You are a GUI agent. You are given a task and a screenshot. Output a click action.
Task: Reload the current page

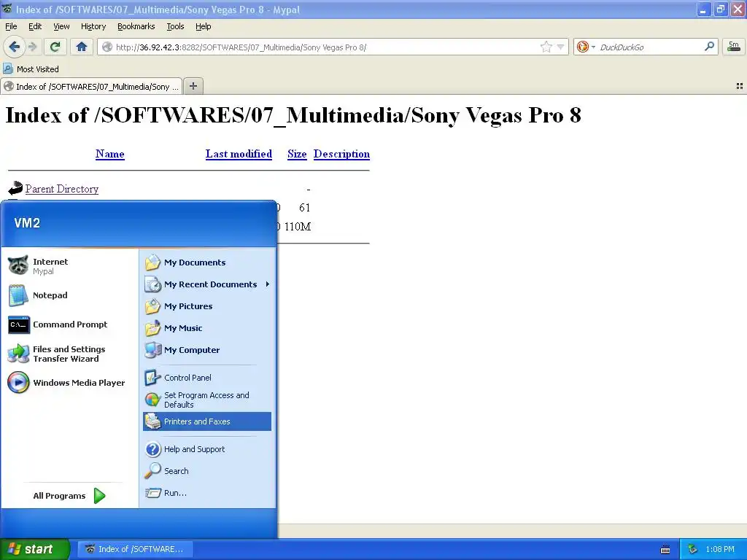[x=55, y=47]
